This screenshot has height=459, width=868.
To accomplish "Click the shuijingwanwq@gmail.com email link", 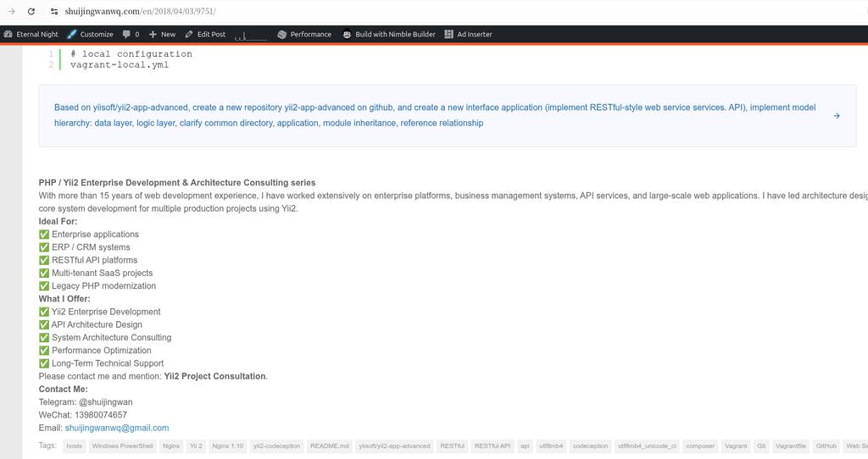I will point(117,428).
